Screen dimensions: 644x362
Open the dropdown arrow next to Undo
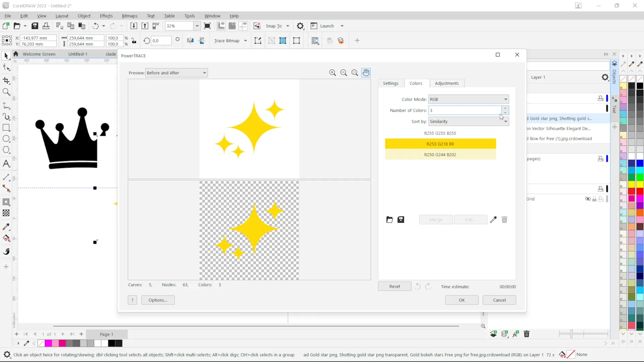(104, 26)
